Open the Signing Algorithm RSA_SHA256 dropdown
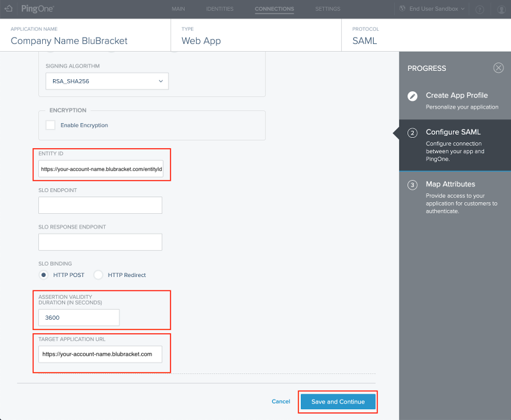Viewport: 511px width, 420px height. pos(107,81)
